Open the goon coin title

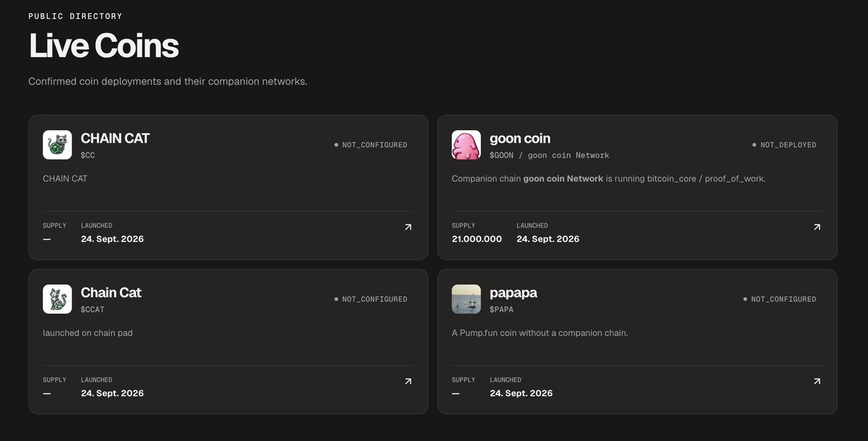pyautogui.click(x=520, y=138)
